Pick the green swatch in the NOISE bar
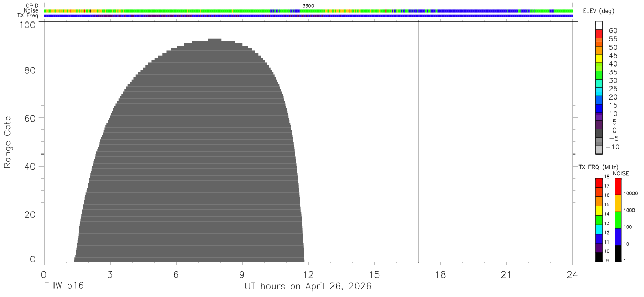 click(618, 220)
